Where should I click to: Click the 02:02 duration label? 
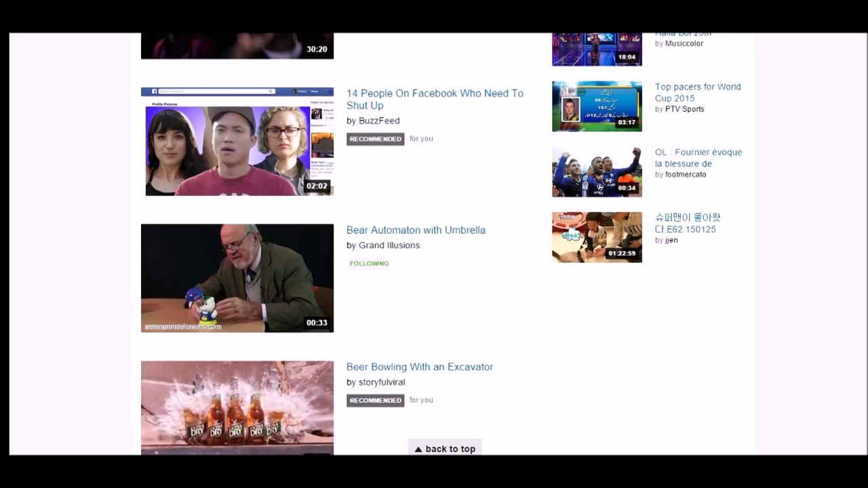tap(317, 186)
